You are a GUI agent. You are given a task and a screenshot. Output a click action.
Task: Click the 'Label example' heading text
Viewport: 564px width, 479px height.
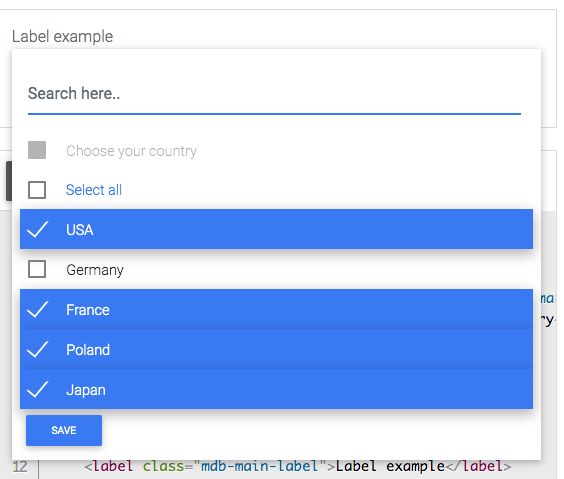(63, 36)
